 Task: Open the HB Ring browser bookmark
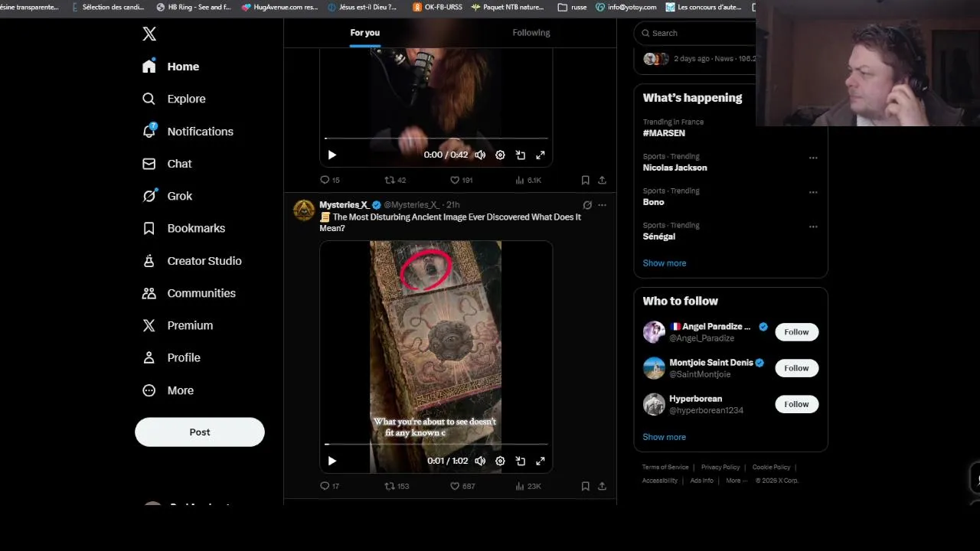coord(194,7)
